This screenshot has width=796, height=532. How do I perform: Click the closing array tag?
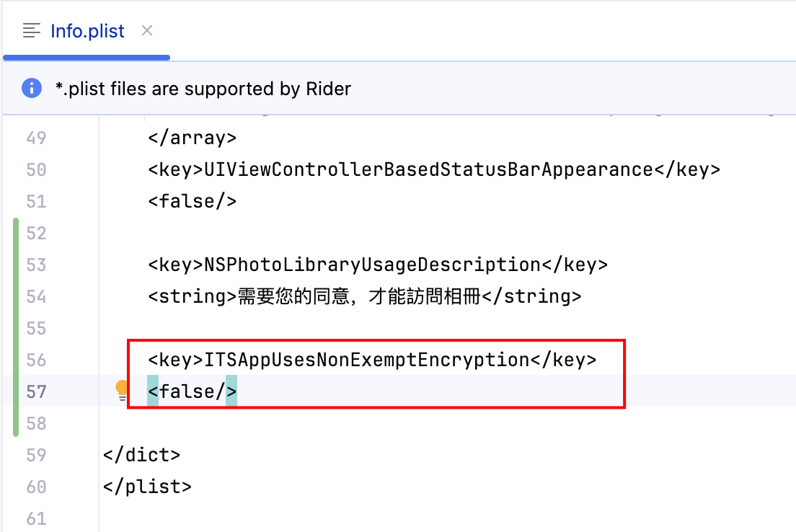[192, 138]
